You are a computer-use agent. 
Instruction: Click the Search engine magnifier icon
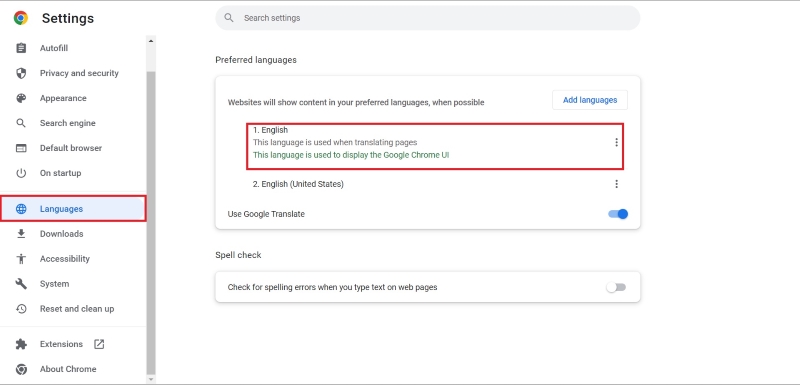(x=21, y=123)
